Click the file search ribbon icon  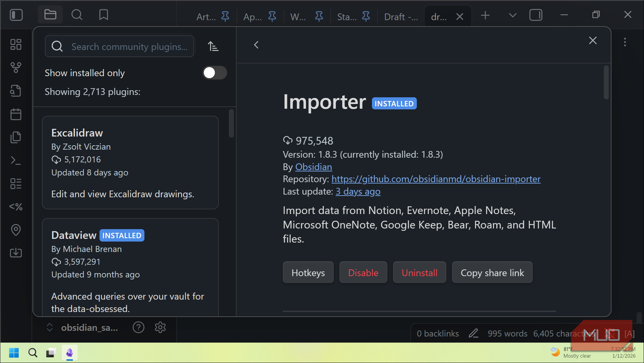point(16,91)
